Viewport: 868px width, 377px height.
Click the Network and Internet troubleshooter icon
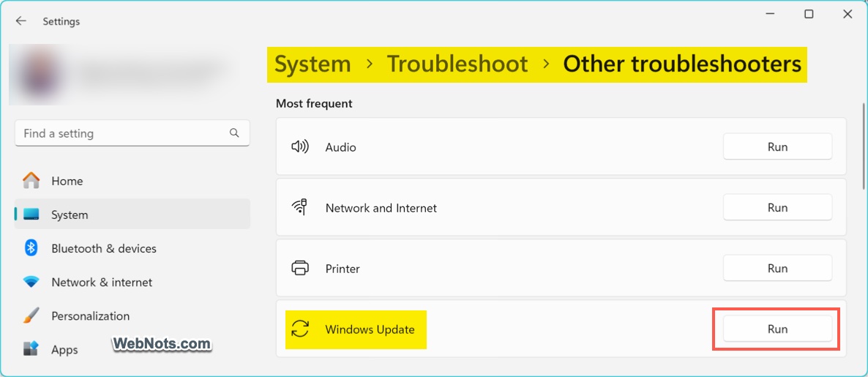pos(299,207)
